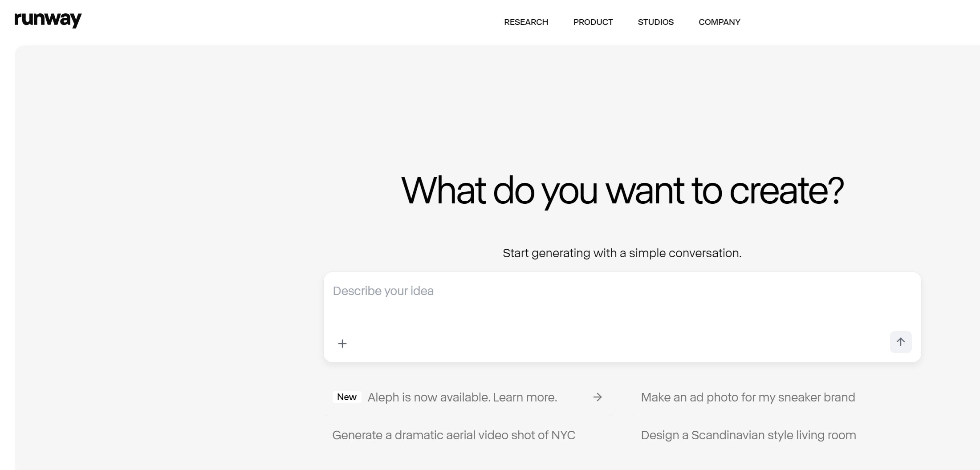
Task: Click "Start generating with a simple conversation" subtitle
Action: 622,253
